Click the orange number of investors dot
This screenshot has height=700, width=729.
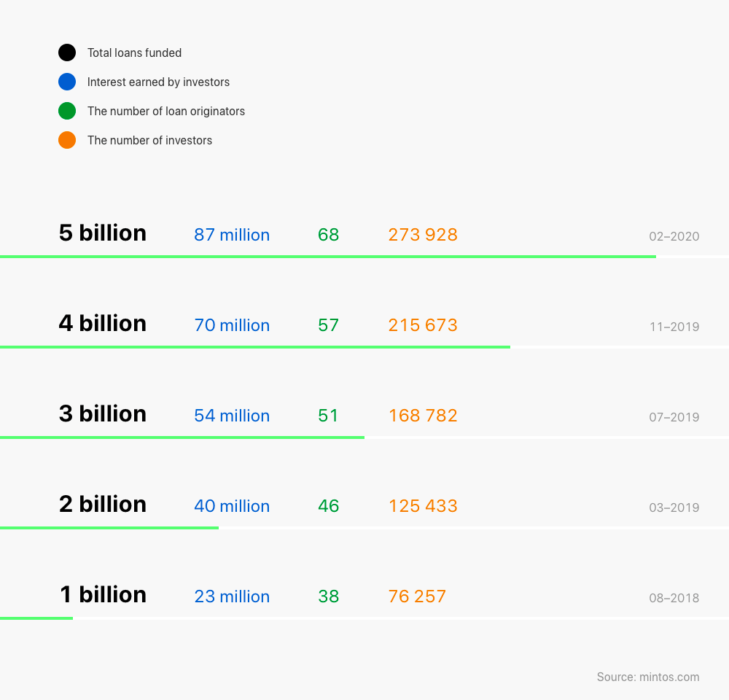67,140
